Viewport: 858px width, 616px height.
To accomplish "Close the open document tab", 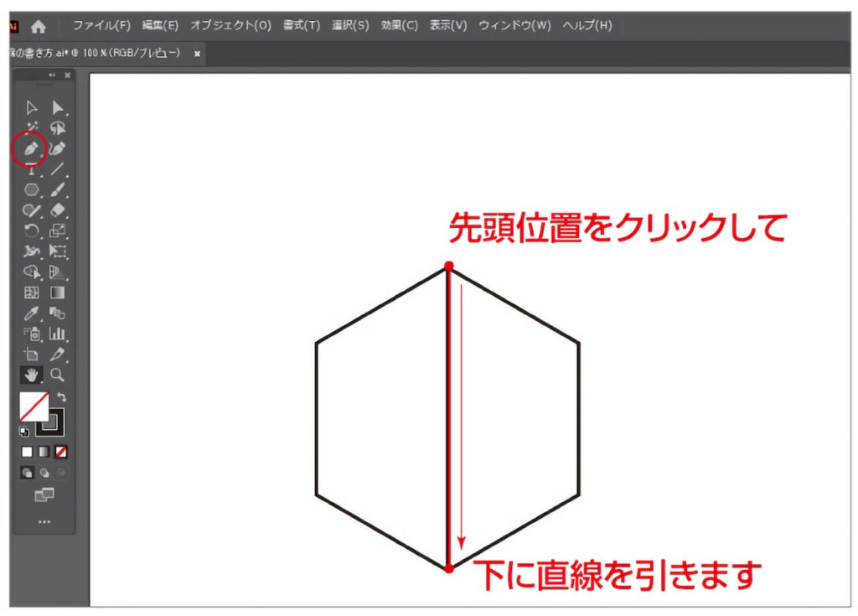I will tap(197, 54).
